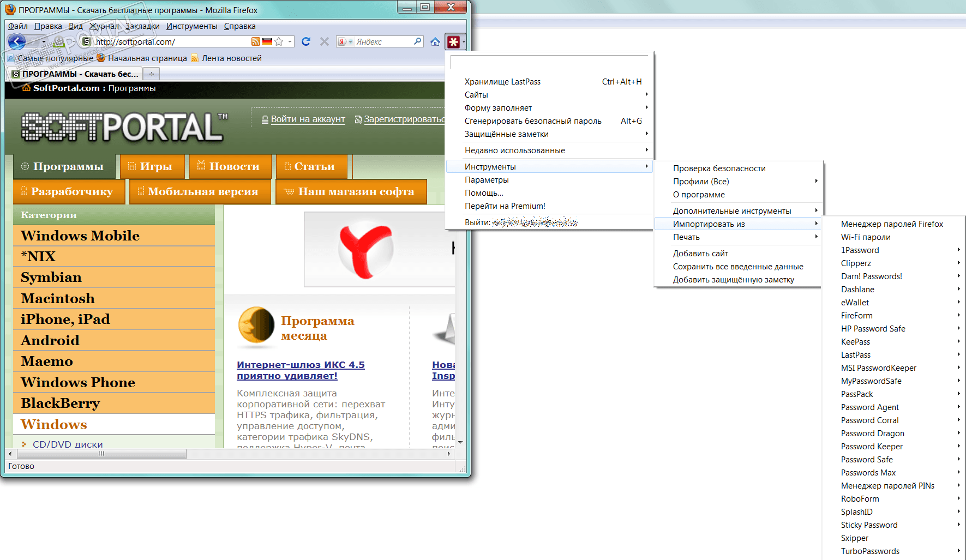This screenshot has width=966, height=560.
Task: Open the Начальная страница bookmark
Action: click(x=142, y=58)
